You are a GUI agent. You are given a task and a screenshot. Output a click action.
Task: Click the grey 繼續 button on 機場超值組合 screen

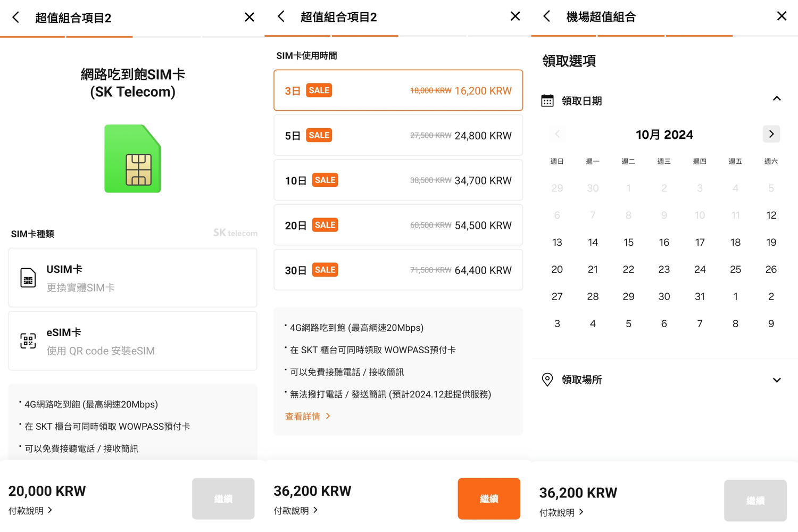click(x=755, y=501)
